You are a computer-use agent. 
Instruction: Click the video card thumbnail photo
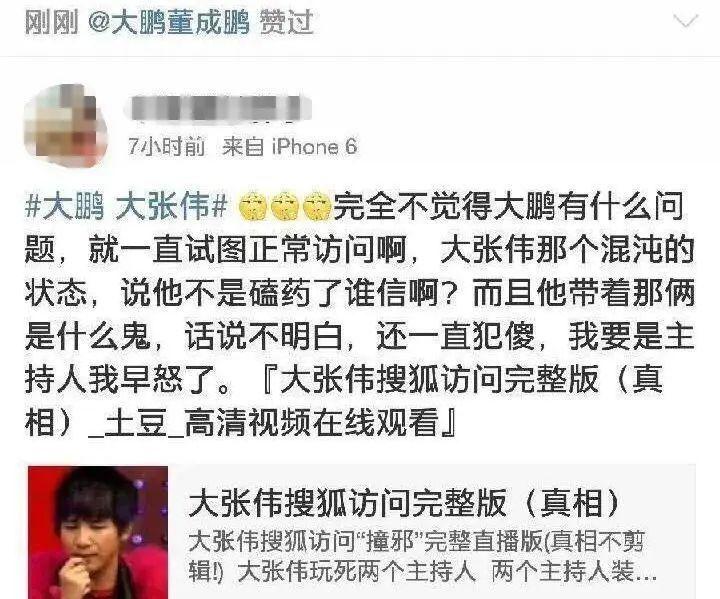[x=98, y=532]
